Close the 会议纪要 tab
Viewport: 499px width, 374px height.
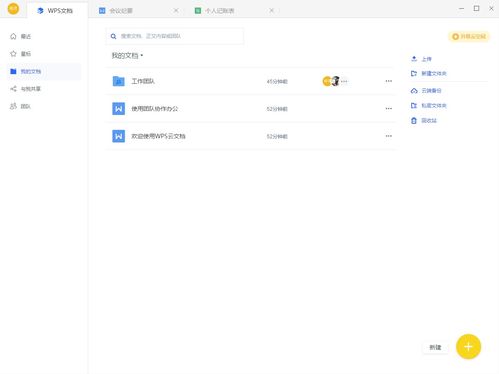tap(176, 11)
